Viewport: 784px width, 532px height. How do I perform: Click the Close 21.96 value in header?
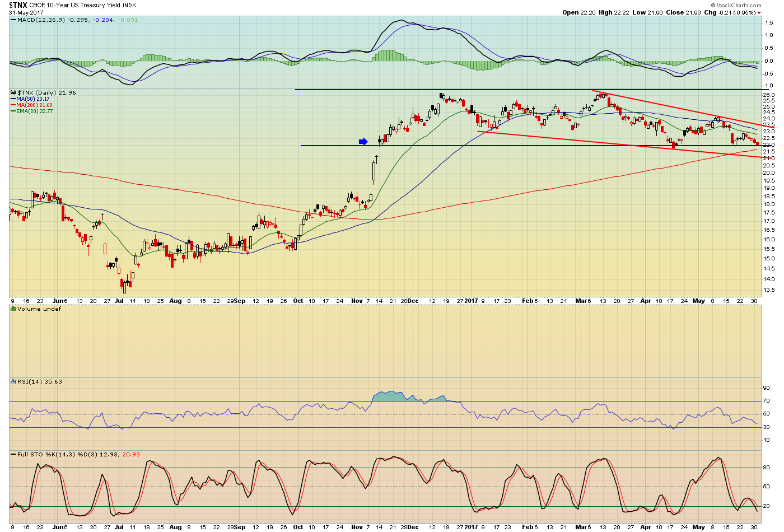683,12
